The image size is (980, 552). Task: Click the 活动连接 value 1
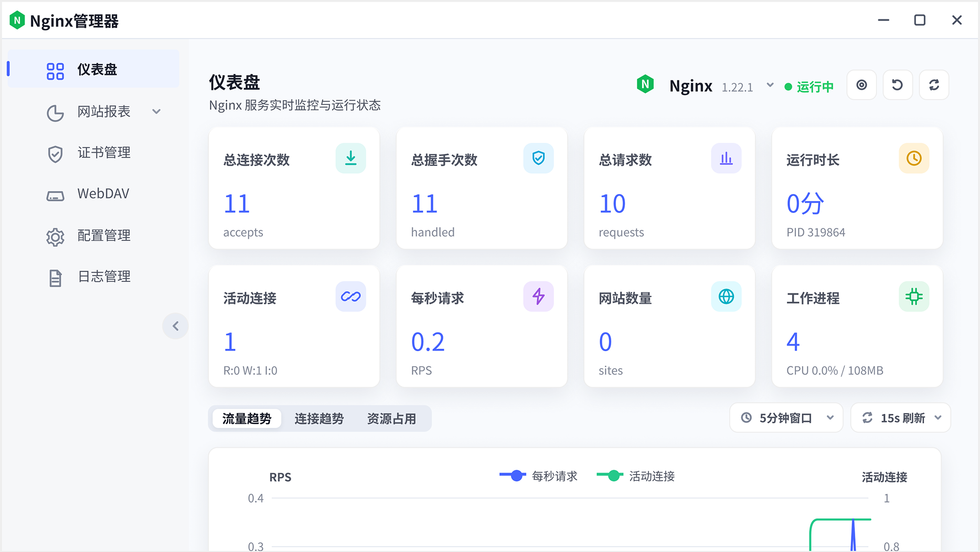point(230,342)
